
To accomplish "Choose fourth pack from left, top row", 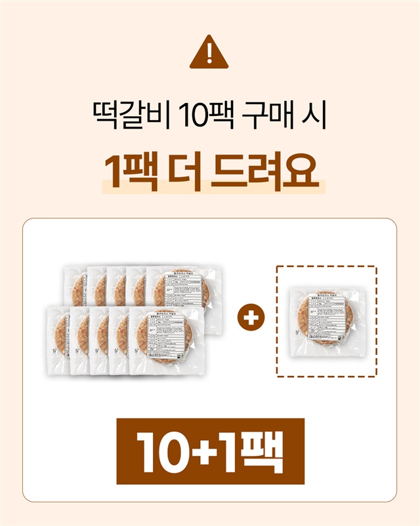I will 136,286.
